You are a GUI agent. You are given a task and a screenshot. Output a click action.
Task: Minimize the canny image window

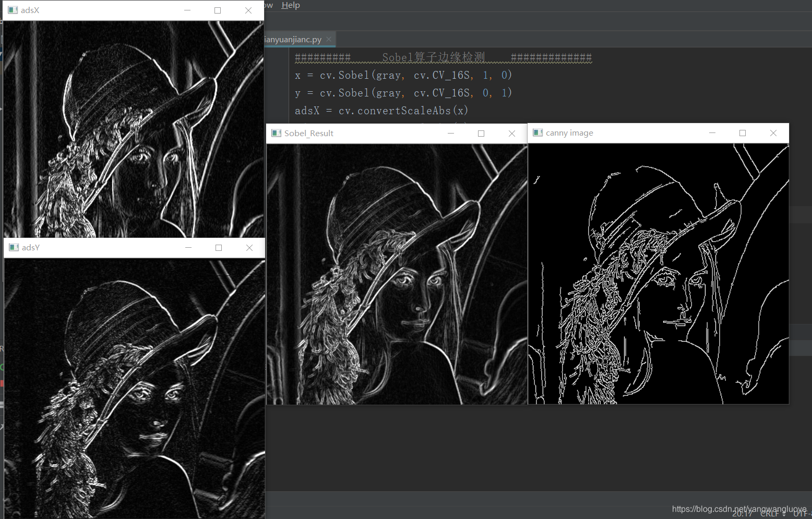coord(712,133)
